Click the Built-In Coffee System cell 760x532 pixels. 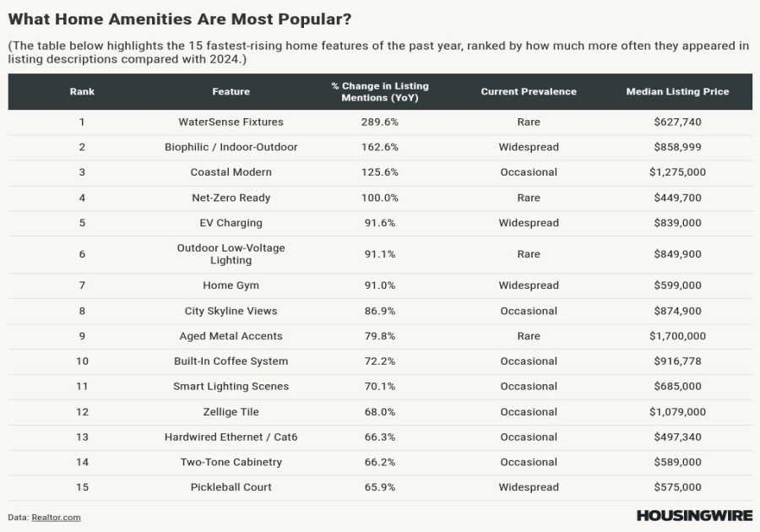tap(231, 361)
